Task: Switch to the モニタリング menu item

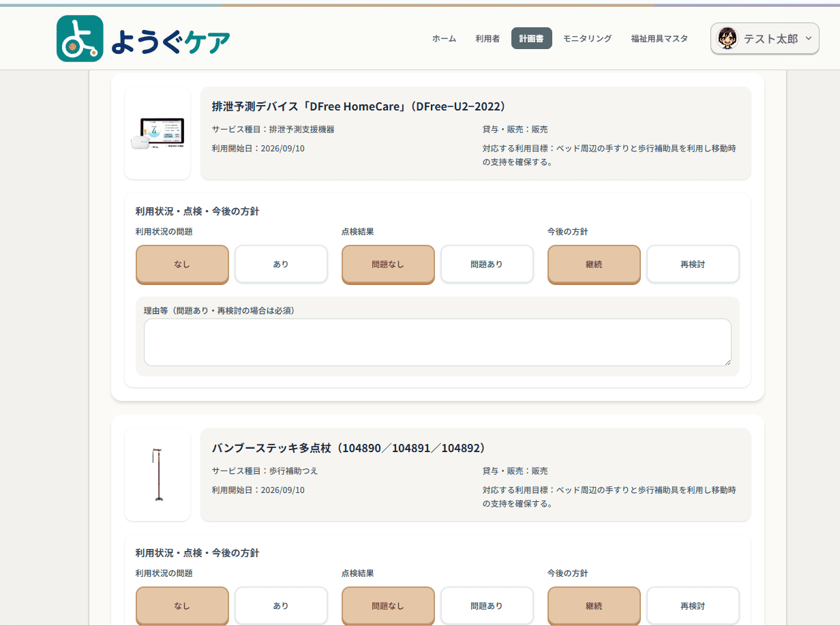Action: pos(587,39)
